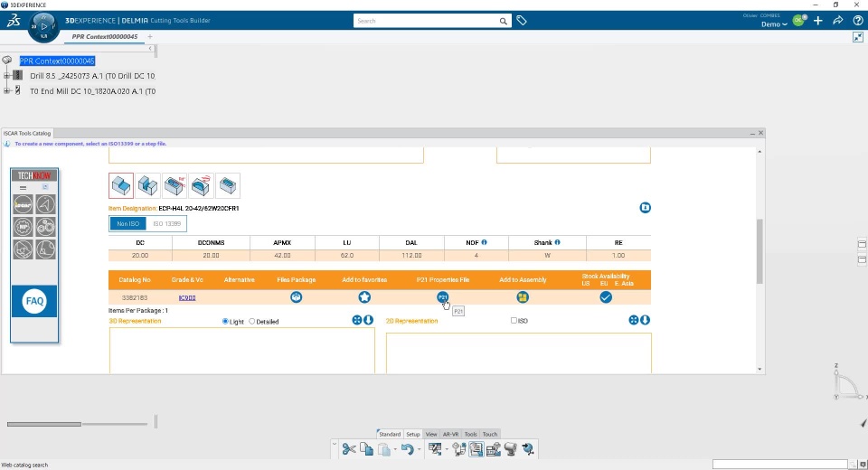
Task: Click the PPR Context00000045 tab
Action: (105, 36)
